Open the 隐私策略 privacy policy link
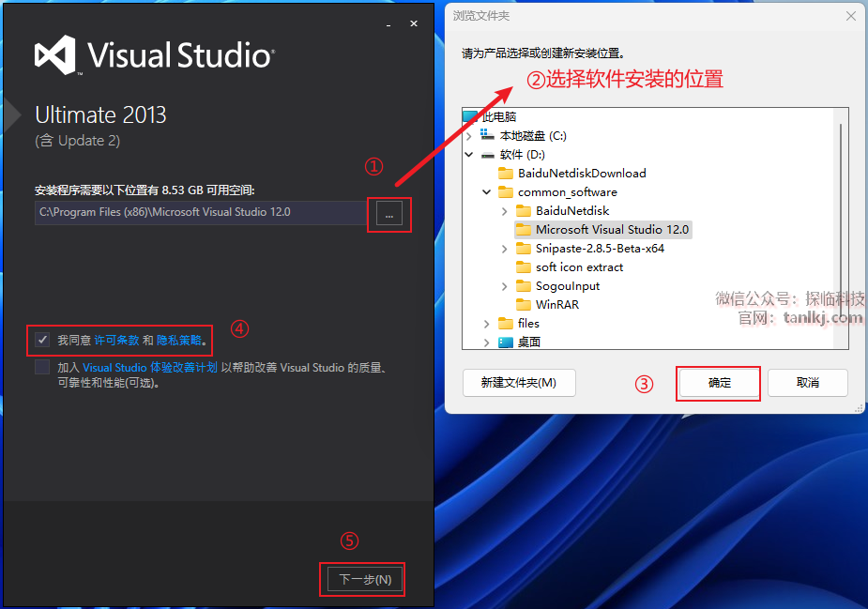Viewport: 868px width, 609px height. (x=179, y=340)
